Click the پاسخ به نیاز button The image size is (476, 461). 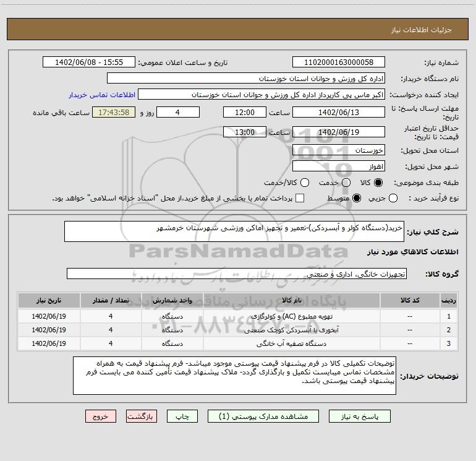[360, 416]
